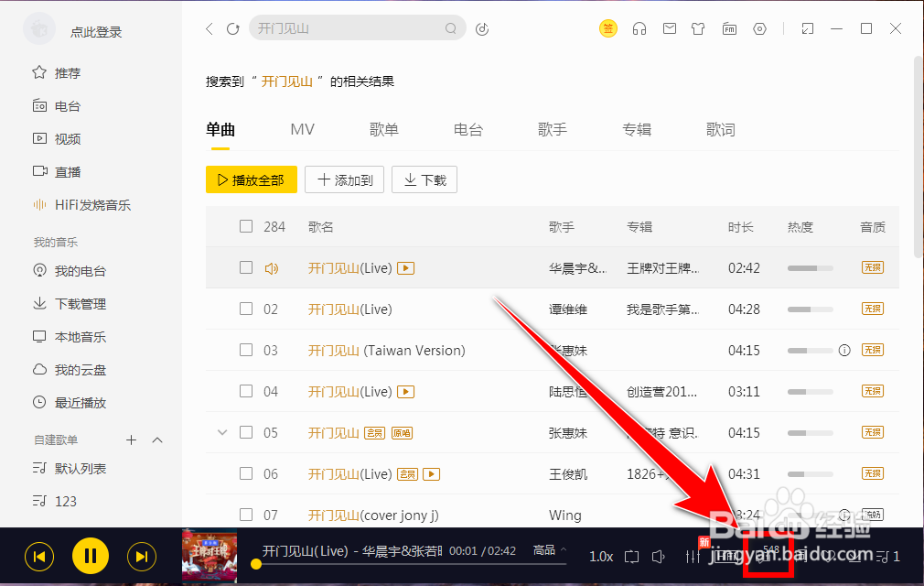Tick the checkbox for song 04

pos(246,392)
